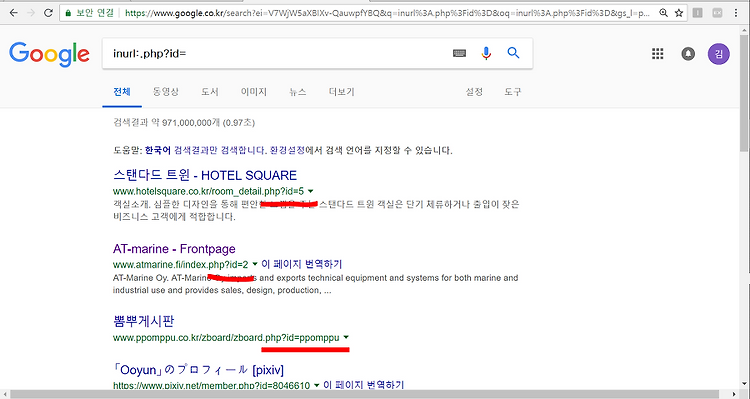The height and width of the screenshot is (399, 750).
Task: Open the Google apps grid
Action: 658,53
